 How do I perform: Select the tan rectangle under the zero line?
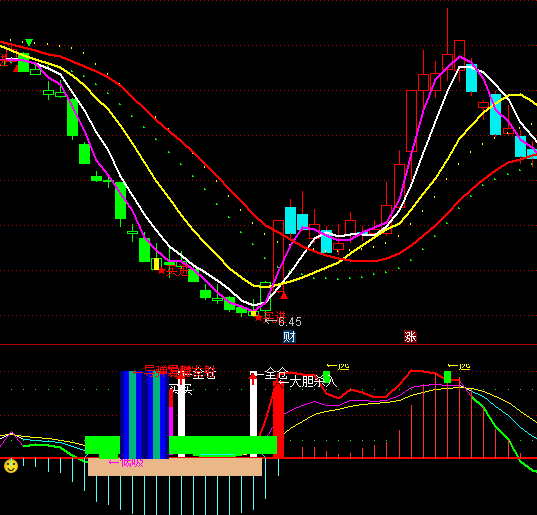[x=175, y=467]
